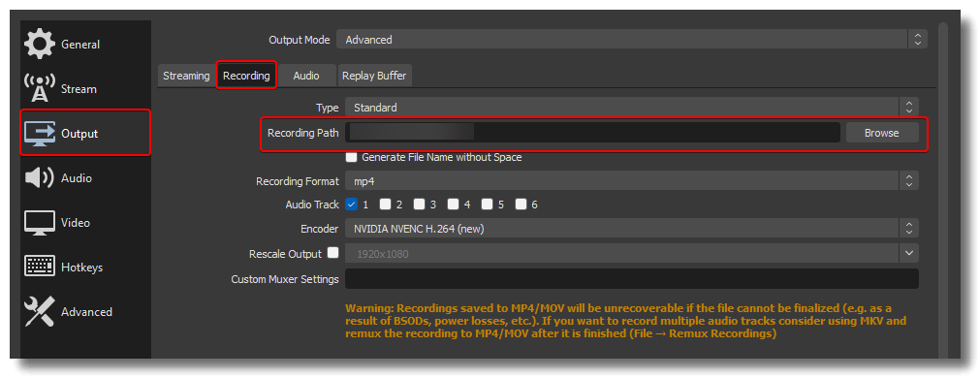Uncheck audio track 1

[x=351, y=204]
